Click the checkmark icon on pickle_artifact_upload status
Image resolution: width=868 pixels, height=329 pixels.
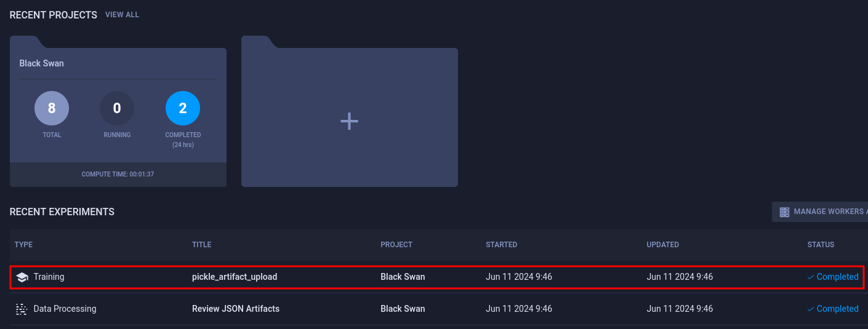(811, 277)
